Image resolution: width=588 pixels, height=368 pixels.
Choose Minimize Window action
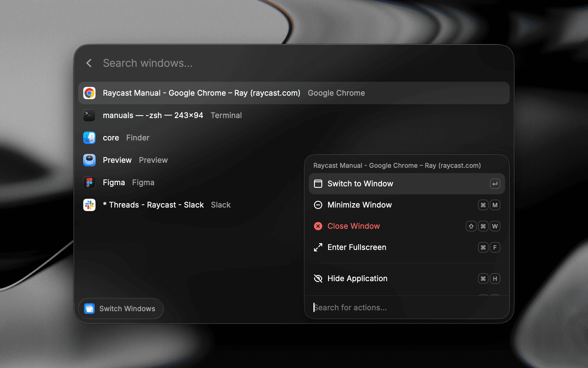click(x=407, y=205)
